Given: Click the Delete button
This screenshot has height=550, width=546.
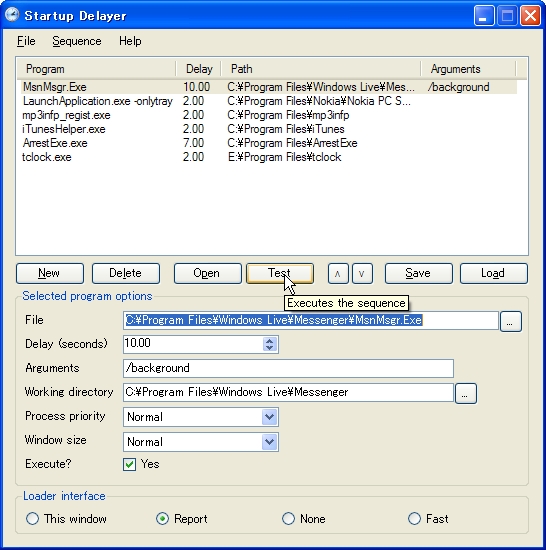Looking at the screenshot, I should [126, 273].
